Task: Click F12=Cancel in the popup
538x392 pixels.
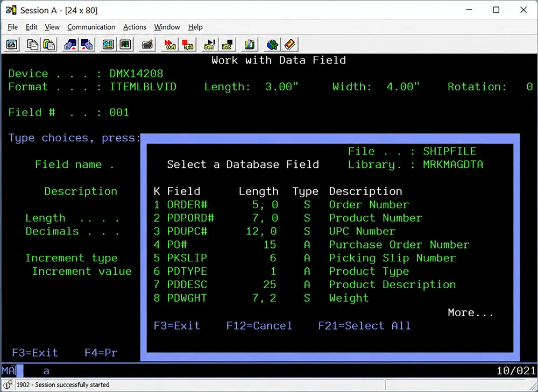Action: point(259,325)
